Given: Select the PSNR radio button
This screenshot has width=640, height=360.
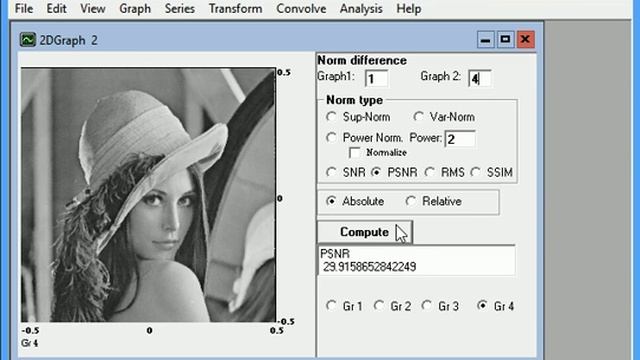Looking at the screenshot, I should pyautogui.click(x=376, y=172).
